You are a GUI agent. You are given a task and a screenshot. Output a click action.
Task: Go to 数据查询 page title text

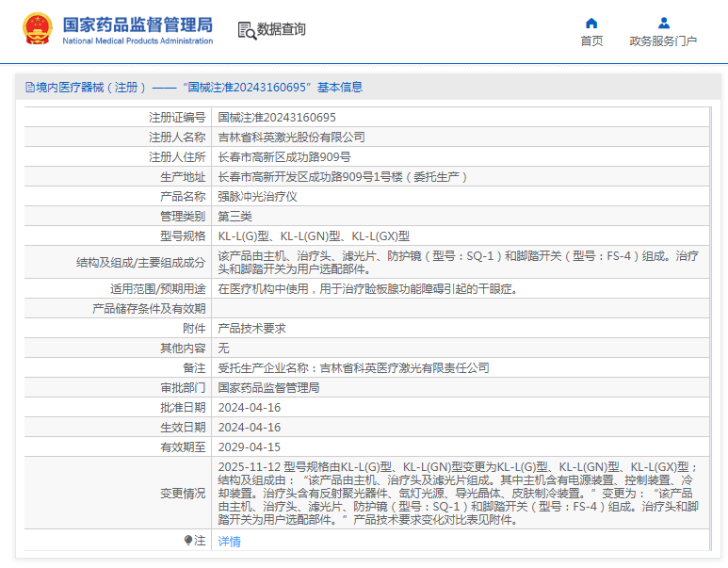coord(282,30)
